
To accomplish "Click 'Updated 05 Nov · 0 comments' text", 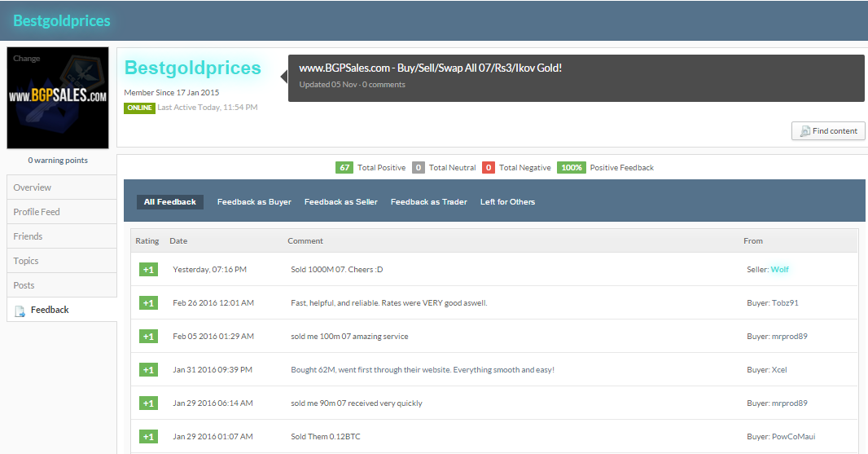I will point(352,84).
